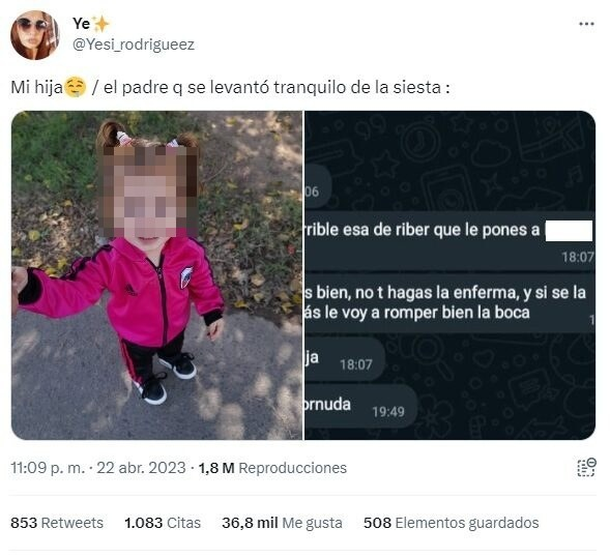
Task: Click the drooling face emoji in the tweet
Action: [x=75, y=87]
